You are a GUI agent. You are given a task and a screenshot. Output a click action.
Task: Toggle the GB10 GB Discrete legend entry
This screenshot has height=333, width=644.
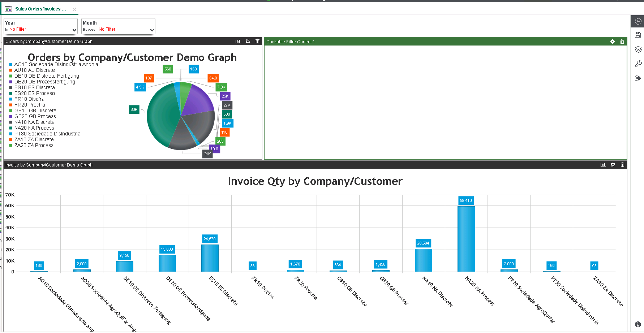[x=35, y=111]
